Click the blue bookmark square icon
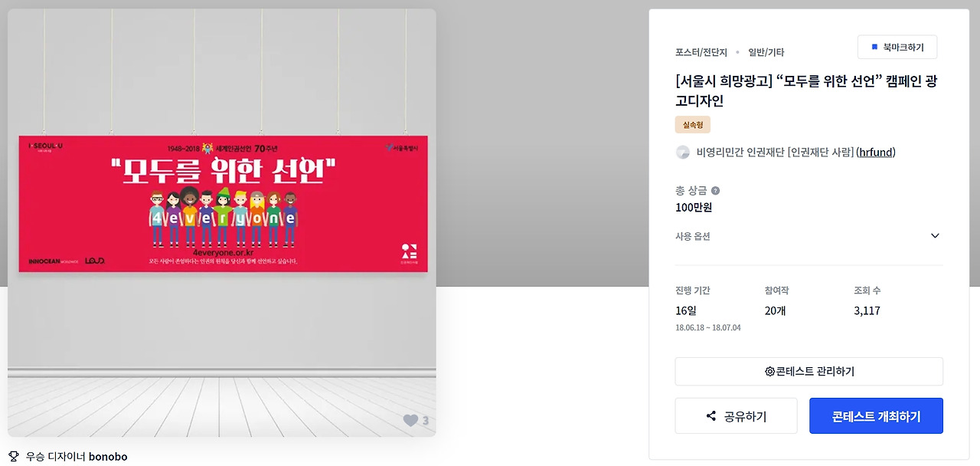 [x=874, y=47]
